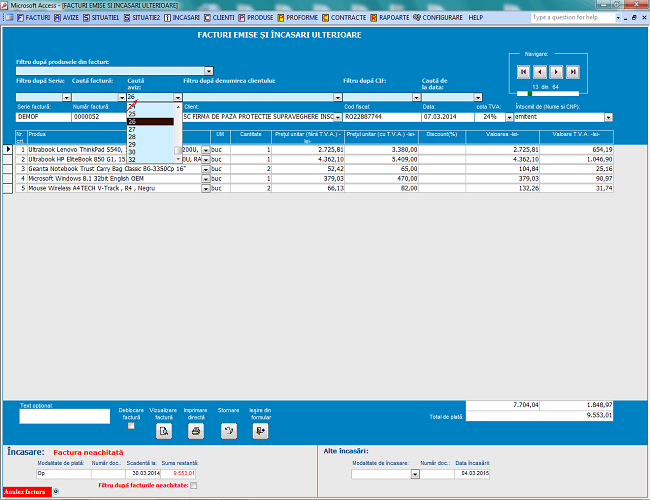Click the AVIZE menu icon
This screenshot has width=650, height=500.
pos(58,18)
